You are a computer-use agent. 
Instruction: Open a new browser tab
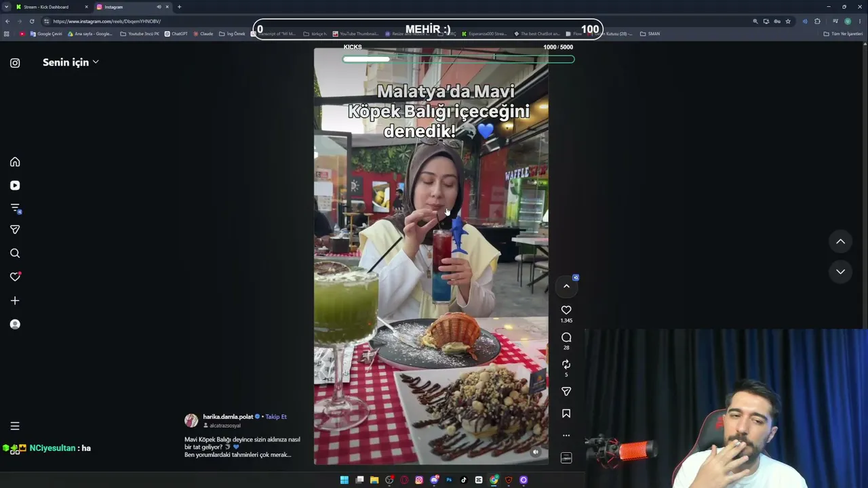(179, 7)
